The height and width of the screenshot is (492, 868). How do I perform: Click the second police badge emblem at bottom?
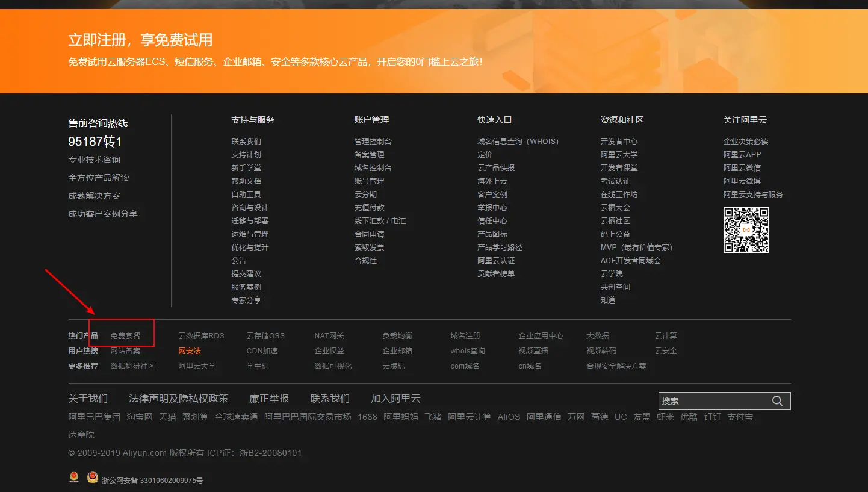click(93, 476)
